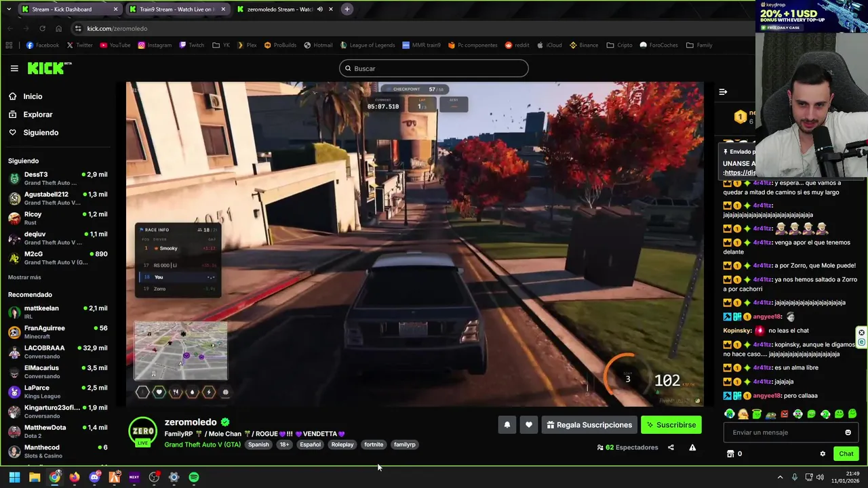Open the channel shop icon
The width and height of the screenshot is (868, 488).
click(730, 454)
